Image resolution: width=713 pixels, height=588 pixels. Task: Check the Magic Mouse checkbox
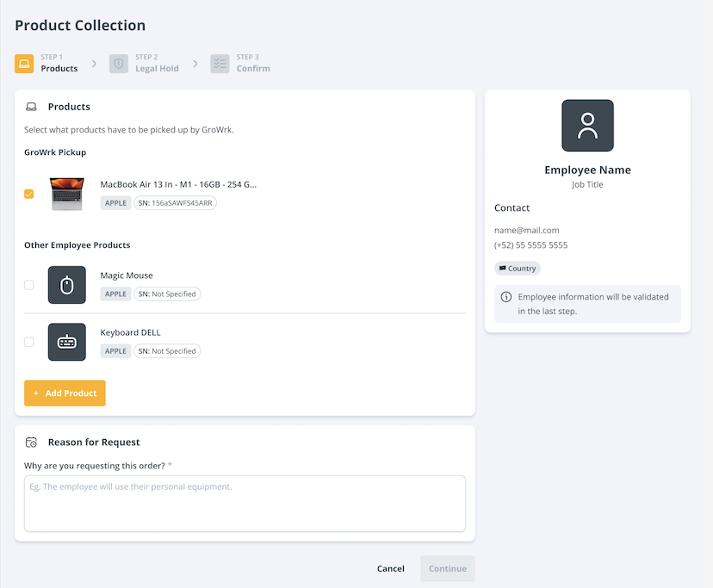pos(29,285)
